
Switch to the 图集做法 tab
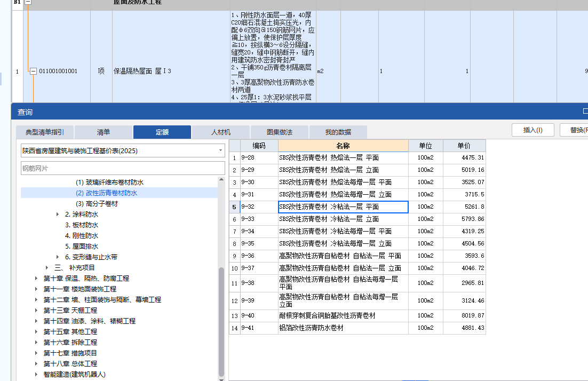279,132
